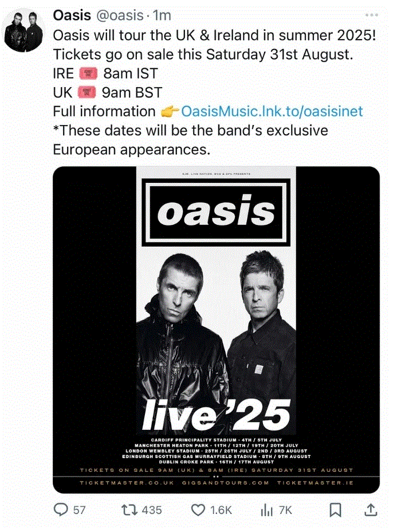Click the 1.6K likes count
This screenshot has height=532, width=397.
coord(221,510)
